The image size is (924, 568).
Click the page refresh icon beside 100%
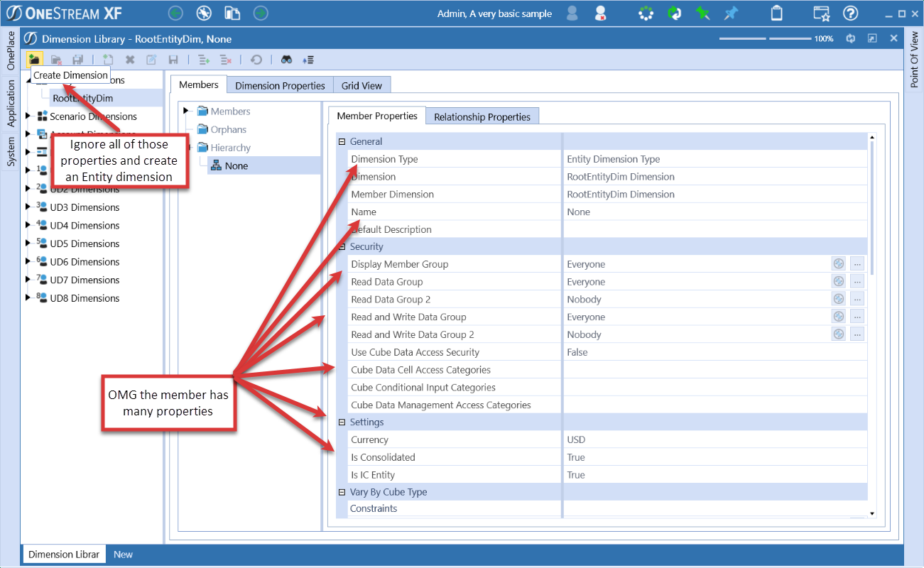(850, 38)
